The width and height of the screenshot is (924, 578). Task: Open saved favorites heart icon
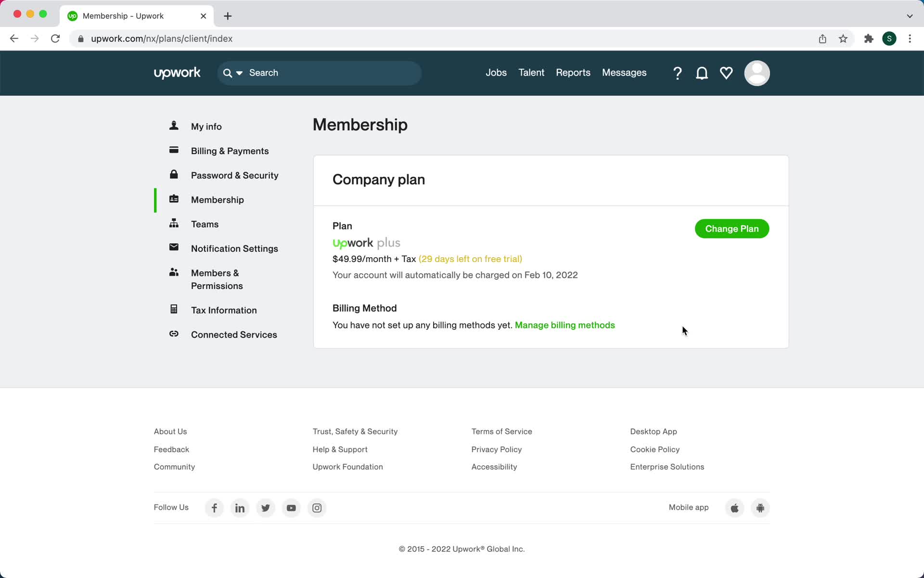(726, 73)
